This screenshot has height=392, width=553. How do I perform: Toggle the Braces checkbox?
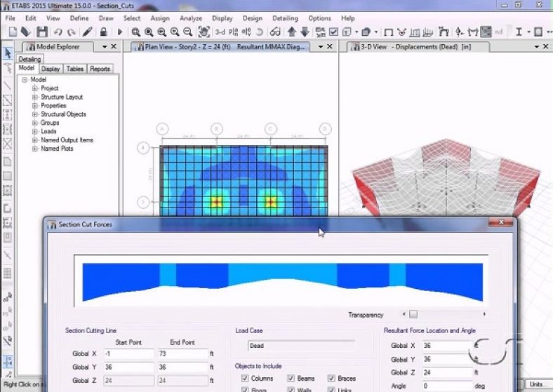[331, 378]
